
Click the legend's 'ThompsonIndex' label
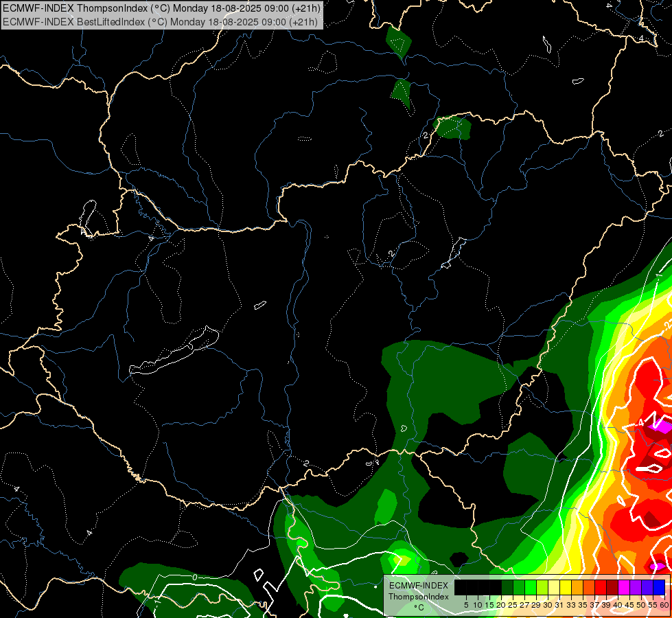[x=419, y=597]
